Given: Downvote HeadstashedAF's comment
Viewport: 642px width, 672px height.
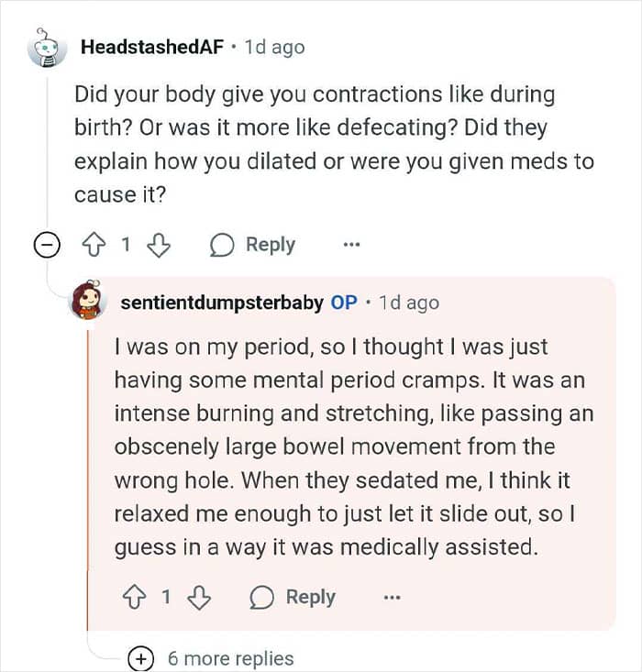Looking at the screenshot, I should tap(159, 246).
